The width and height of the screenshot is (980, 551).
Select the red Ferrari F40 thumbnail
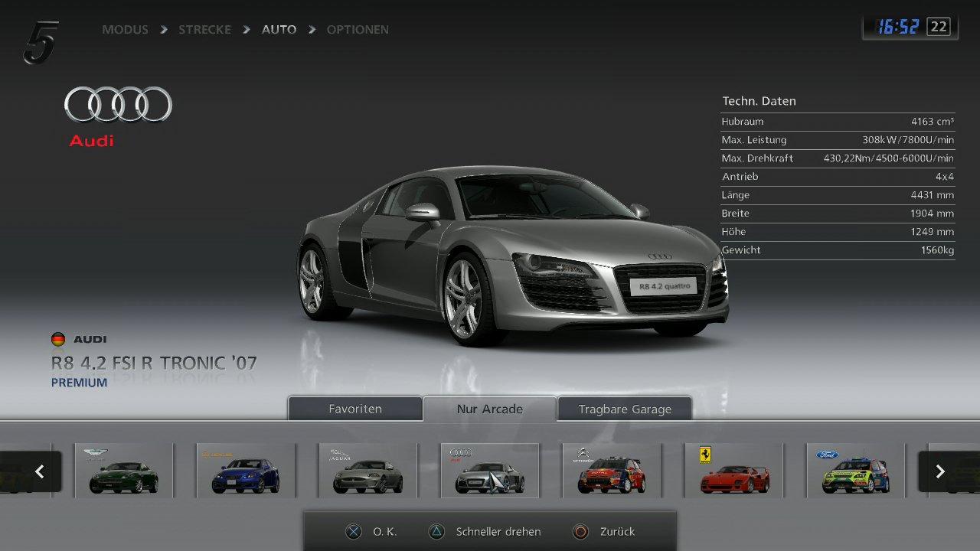pos(733,471)
